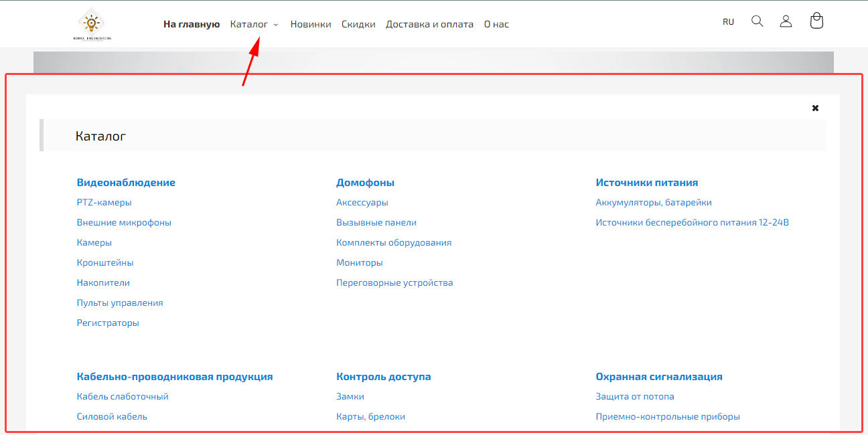Close the catalog popup with X
Viewport: 868px width, 435px height.
[x=815, y=108]
